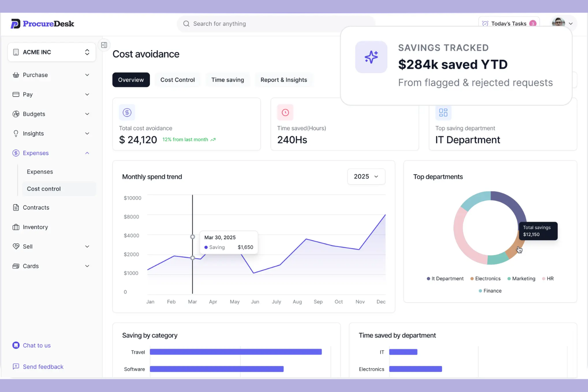Switch to the Cost Control tab
Screen dimensions: 588x392
(x=178, y=80)
